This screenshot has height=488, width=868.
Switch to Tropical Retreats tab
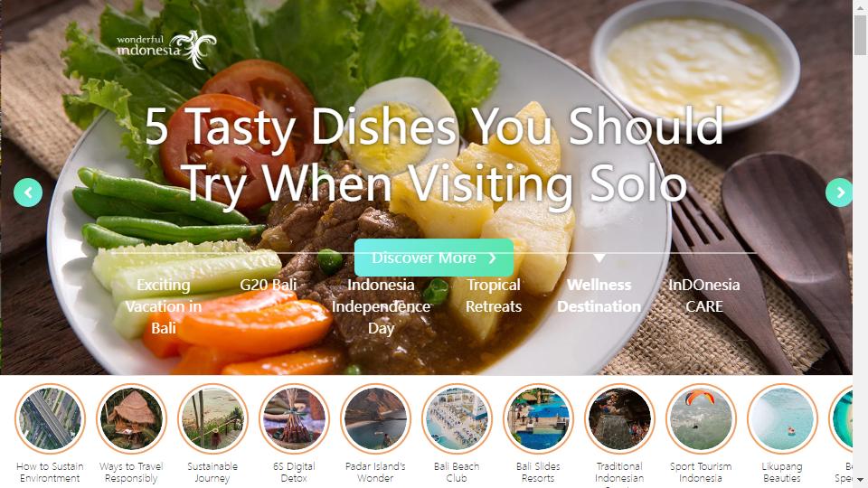pyautogui.click(x=494, y=296)
